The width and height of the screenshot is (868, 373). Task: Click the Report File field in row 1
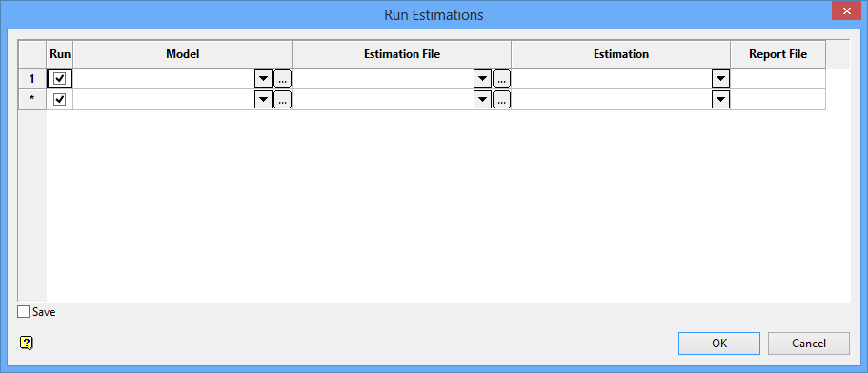point(777,79)
